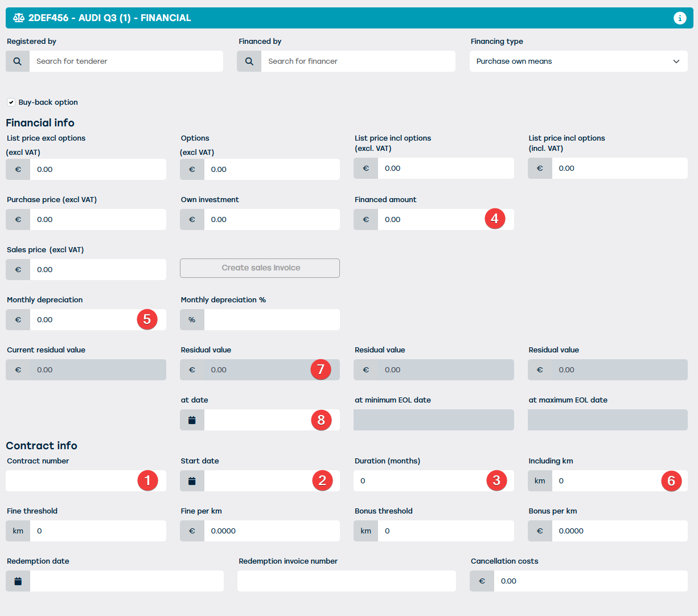Click List price incl options (incl. VAT) input
This screenshot has width=698, height=616.
click(620, 169)
